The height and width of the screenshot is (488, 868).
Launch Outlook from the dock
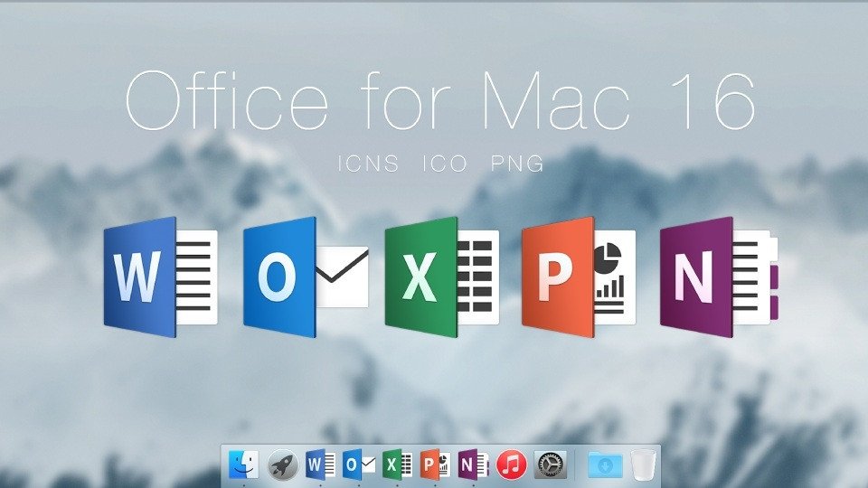click(359, 465)
